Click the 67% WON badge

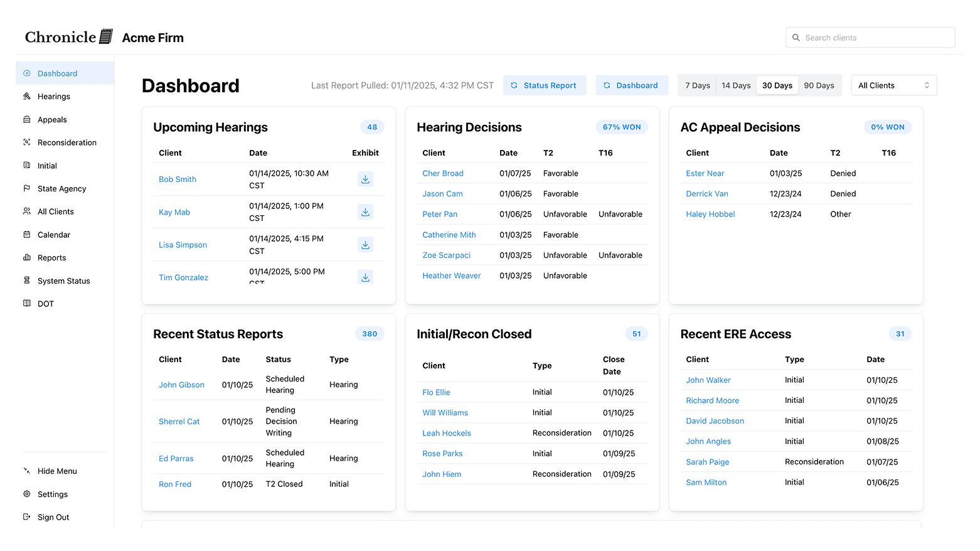(621, 127)
